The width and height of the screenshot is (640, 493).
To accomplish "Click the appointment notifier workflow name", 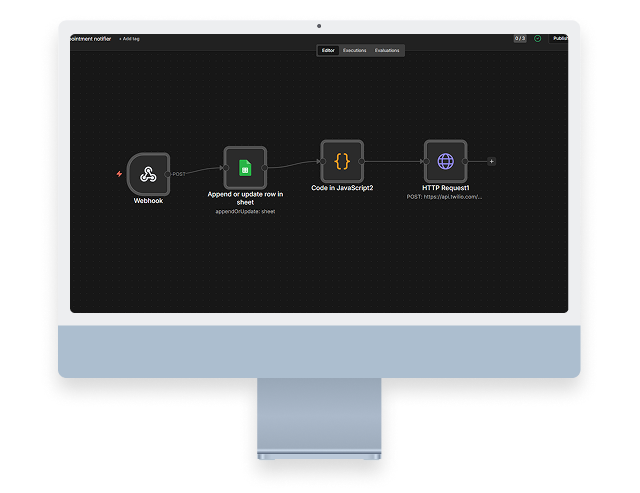I will pyautogui.click(x=91, y=39).
